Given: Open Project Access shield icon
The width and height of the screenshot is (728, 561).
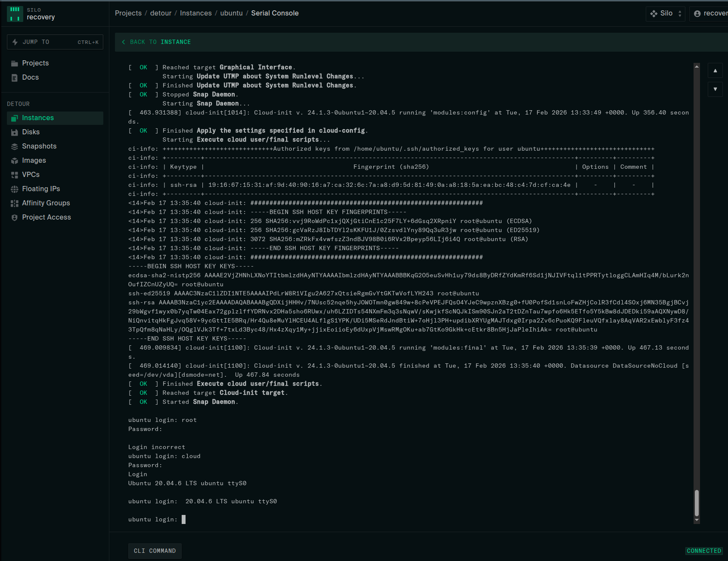Looking at the screenshot, I should point(15,217).
